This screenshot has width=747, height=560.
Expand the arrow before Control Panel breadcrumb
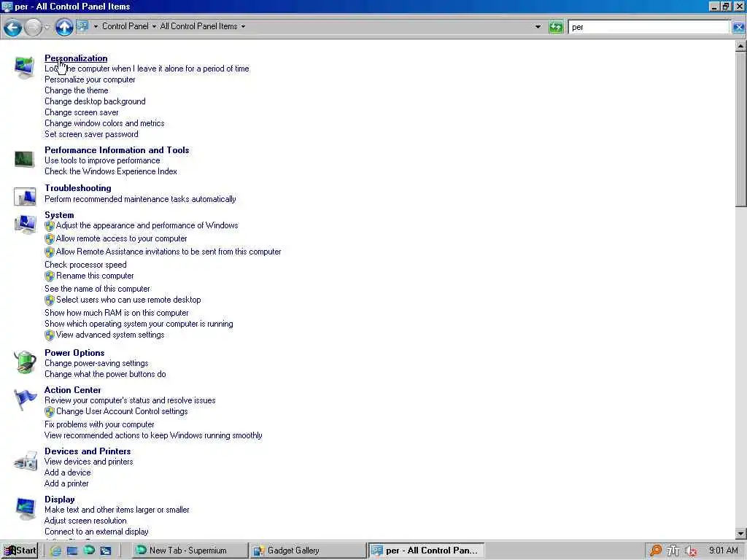click(x=96, y=27)
